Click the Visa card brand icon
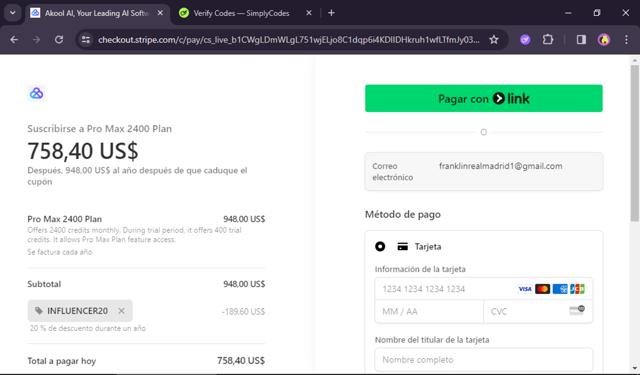This screenshot has height=375, width=640. point(525,289)
